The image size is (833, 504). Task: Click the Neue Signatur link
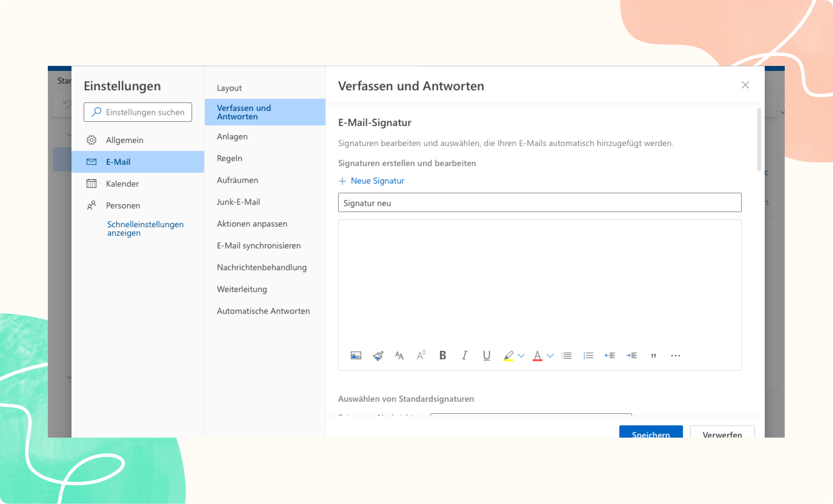377,181
